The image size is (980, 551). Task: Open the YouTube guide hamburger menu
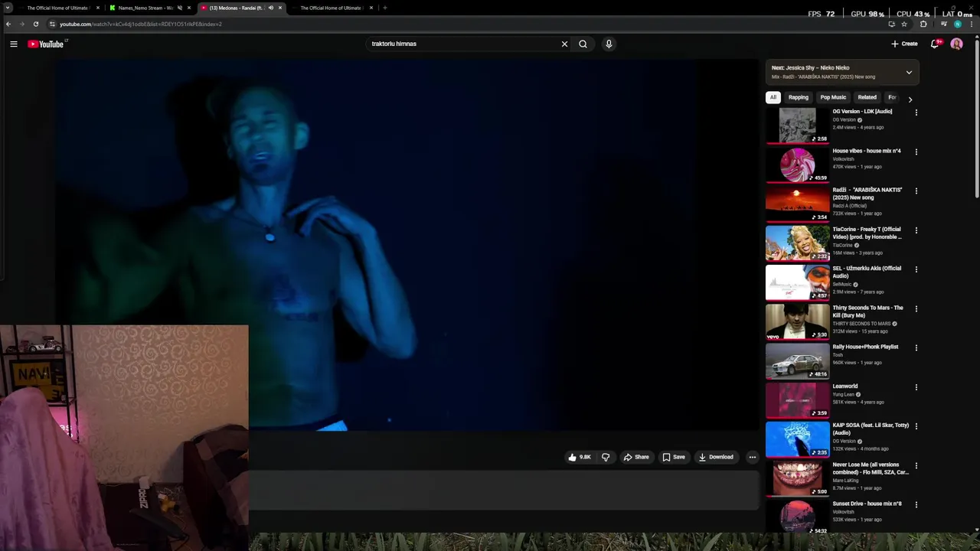point(14,44)
